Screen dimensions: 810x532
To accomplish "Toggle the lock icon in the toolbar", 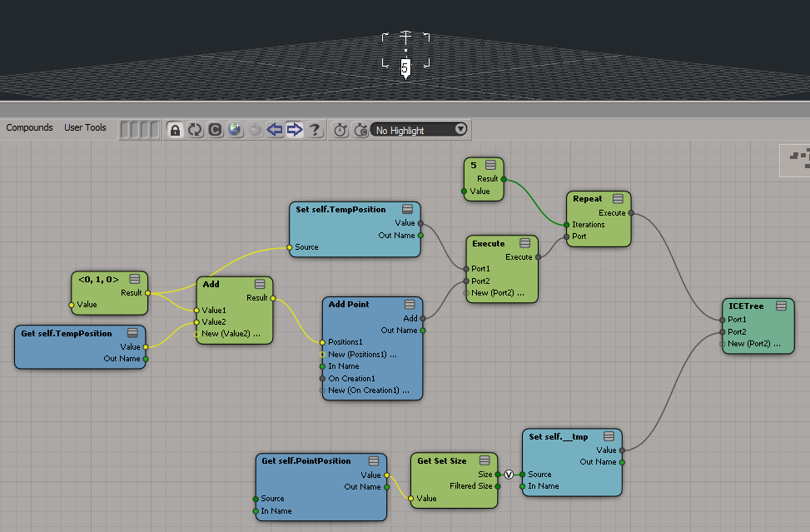I will click(175, 130).
